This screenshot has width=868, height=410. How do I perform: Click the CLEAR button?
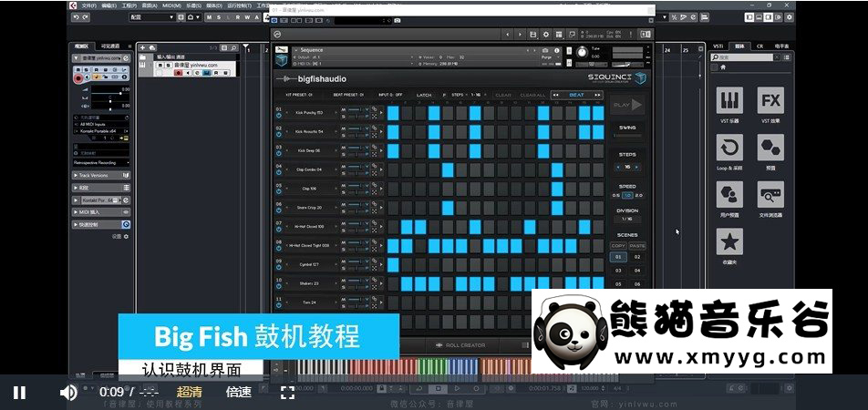(x=503, y=95)
